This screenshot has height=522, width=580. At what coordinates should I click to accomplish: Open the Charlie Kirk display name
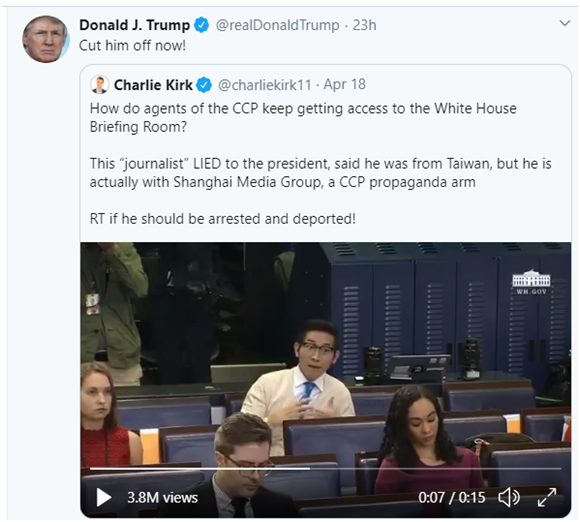pyautogui.click(x=153, y=85)
